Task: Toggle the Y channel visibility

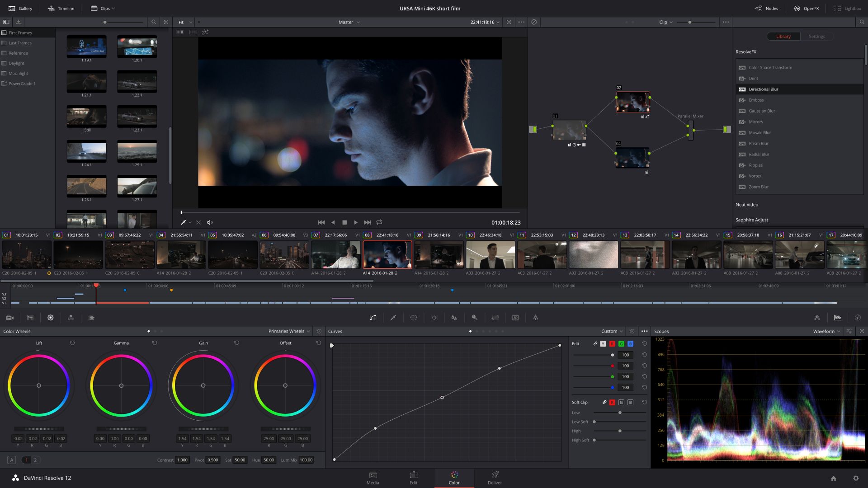Action: pos(604,344)
